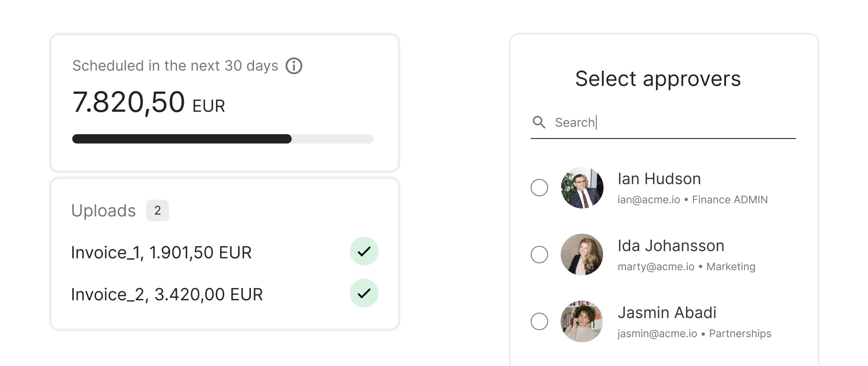The width and height of the screenshot is (868, 366).
Task: Click the info icon beside Scheduled heading
Action: point(294,66)
